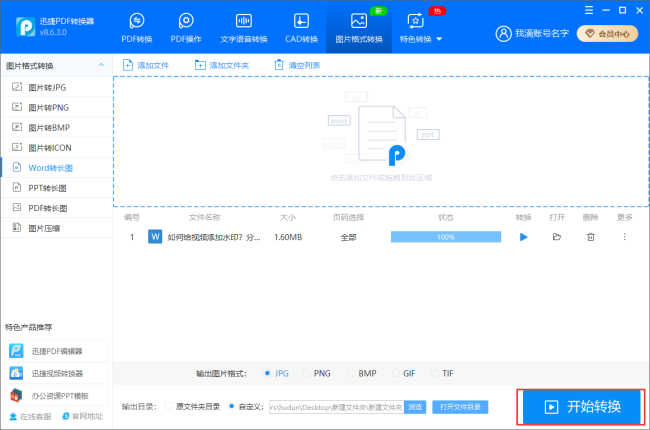Switch to 文字语音转换 tab
650x430 pixels.
coord(244,28)
